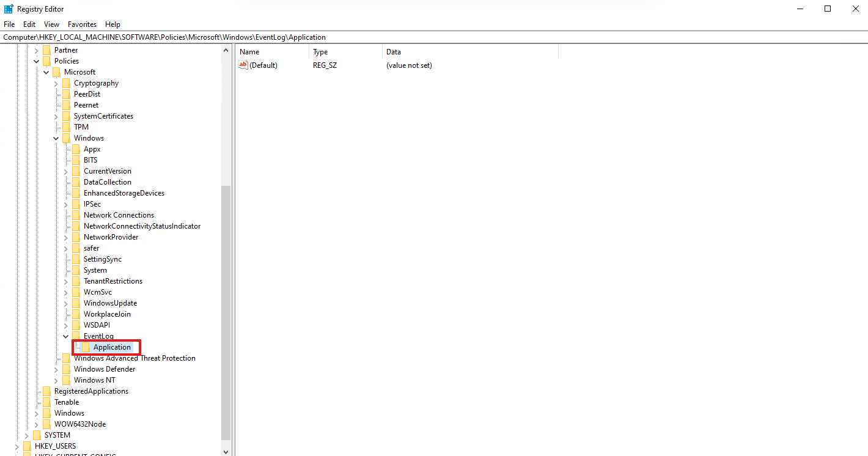Expand the CurrentVersion key

66,171
